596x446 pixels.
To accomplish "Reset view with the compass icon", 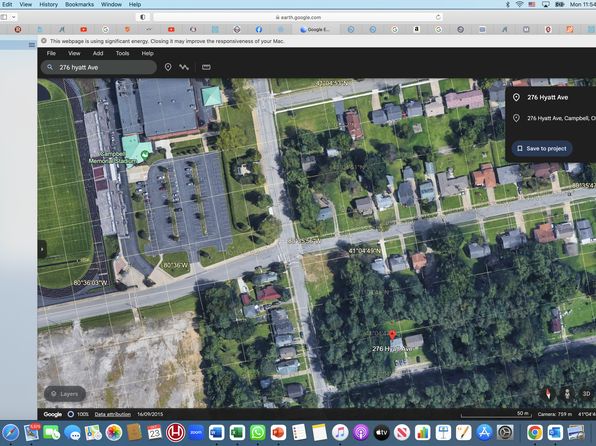I will coord(548,394).
